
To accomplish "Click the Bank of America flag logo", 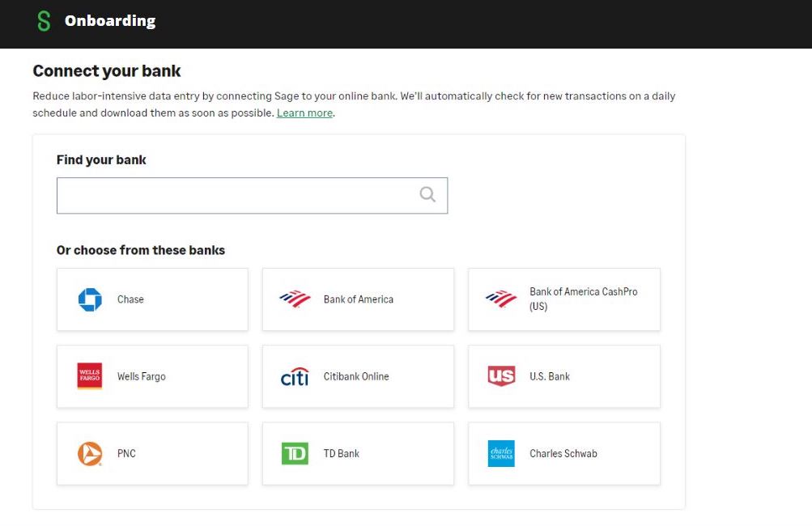I will pyautogui.click(x=295, y=299).
